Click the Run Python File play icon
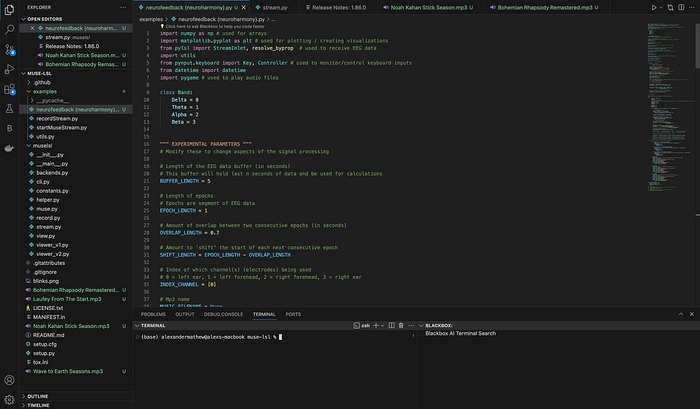 654,8
